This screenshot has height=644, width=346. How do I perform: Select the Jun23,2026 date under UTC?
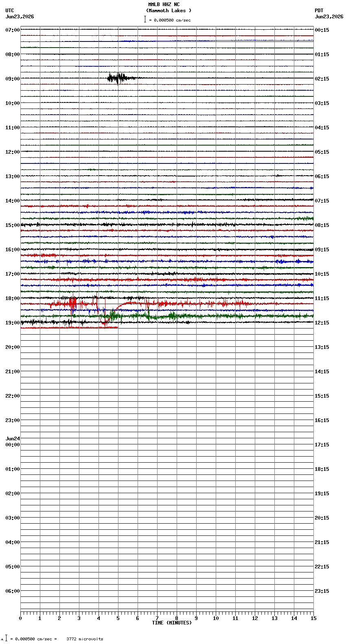click(20, 17)
